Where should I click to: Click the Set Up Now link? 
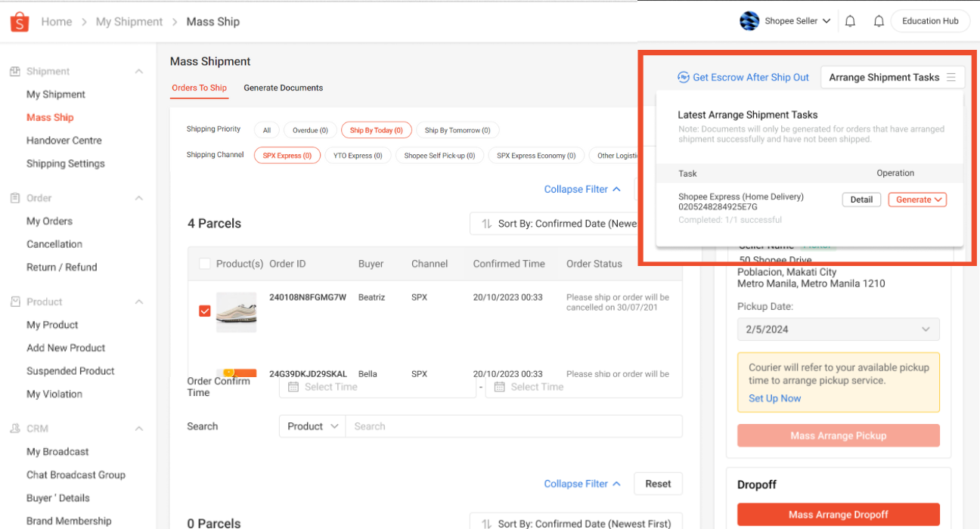click(774, 398)
